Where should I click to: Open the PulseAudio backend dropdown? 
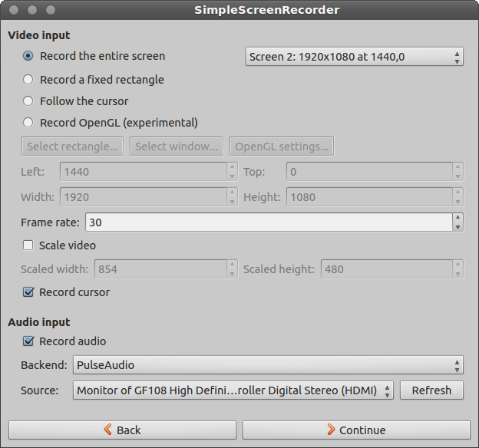(x=268, y=365)
